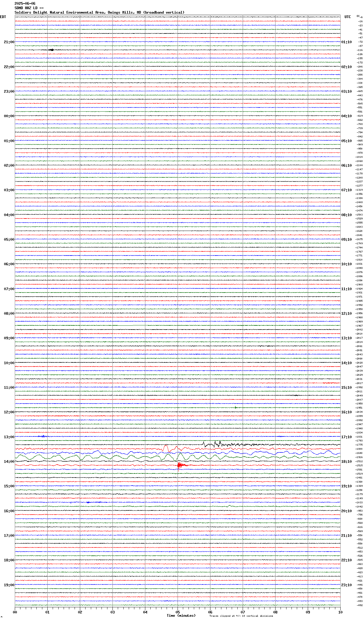Click the station code line SDMD HHZ LD
364x620 pixels.
click(29, 8)
